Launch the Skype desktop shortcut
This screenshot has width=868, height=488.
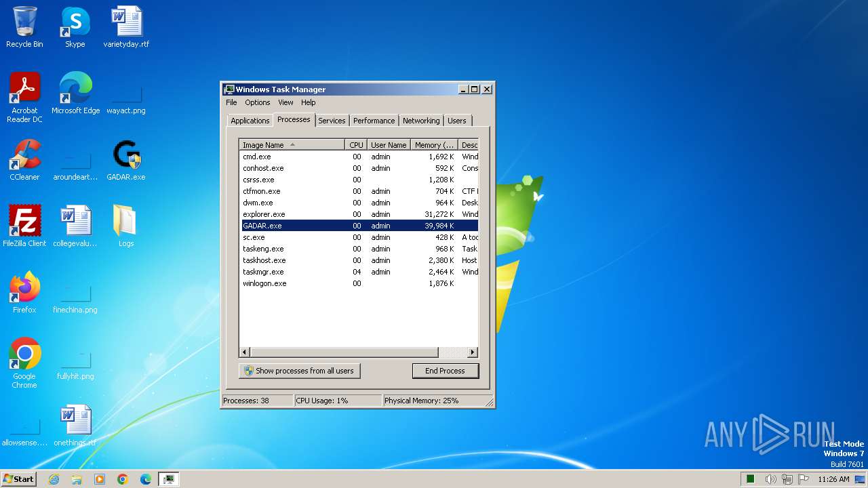pyautogui.click(x=75, y=27)
